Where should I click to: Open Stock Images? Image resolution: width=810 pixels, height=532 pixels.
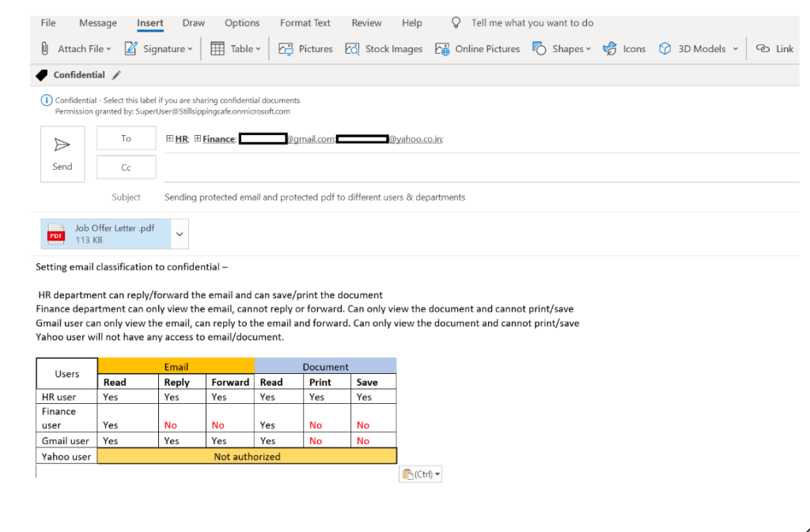(384, 48)
